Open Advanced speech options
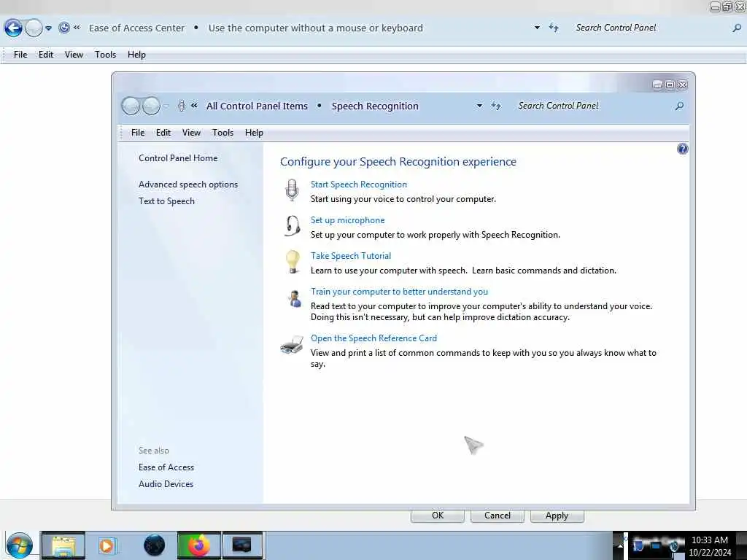The image size is (747, 560). coord(187,184)
